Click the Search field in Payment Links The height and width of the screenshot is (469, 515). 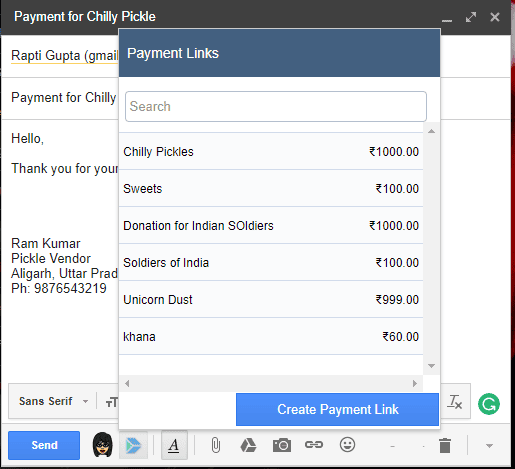(276, 106)
